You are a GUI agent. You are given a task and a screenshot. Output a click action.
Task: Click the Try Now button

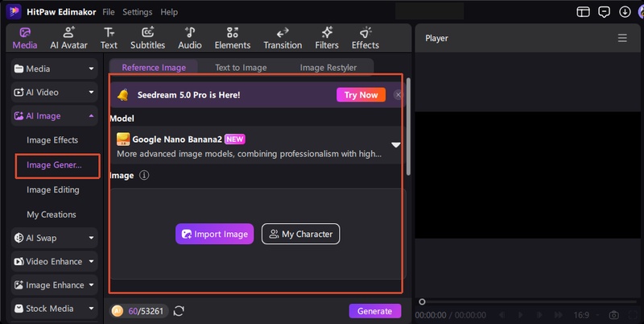(x=361, y=95)
